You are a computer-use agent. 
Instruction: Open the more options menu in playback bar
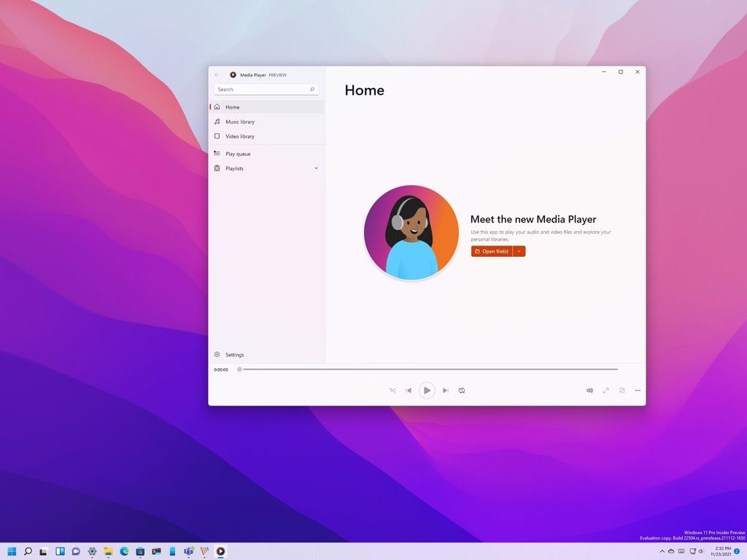point(637,390)
